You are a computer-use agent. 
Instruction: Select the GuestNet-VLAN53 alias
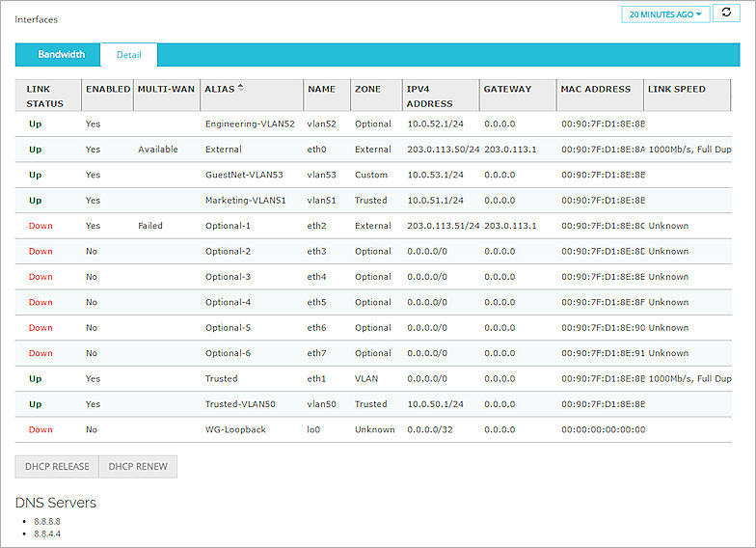click(244, 176)
